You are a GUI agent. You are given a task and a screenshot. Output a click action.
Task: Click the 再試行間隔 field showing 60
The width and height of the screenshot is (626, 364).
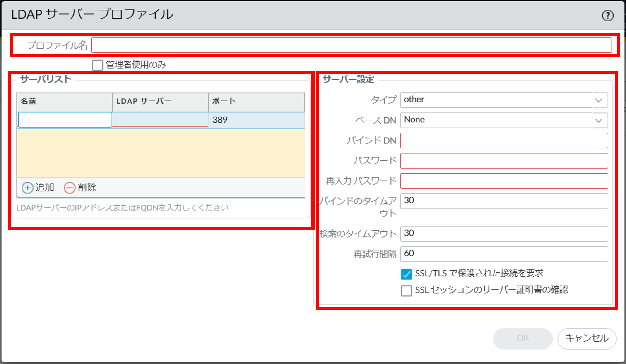tap(503, 254)
